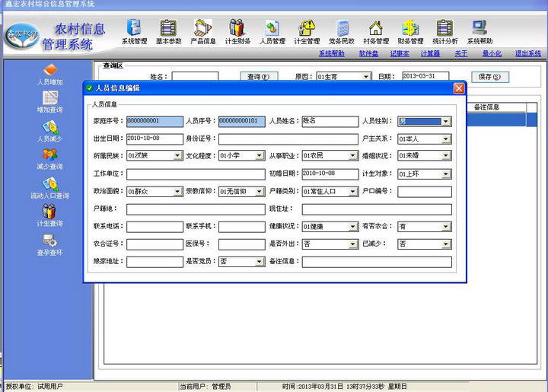
Task: Click the 人员姓名 input field
Action: coord(330,121)
